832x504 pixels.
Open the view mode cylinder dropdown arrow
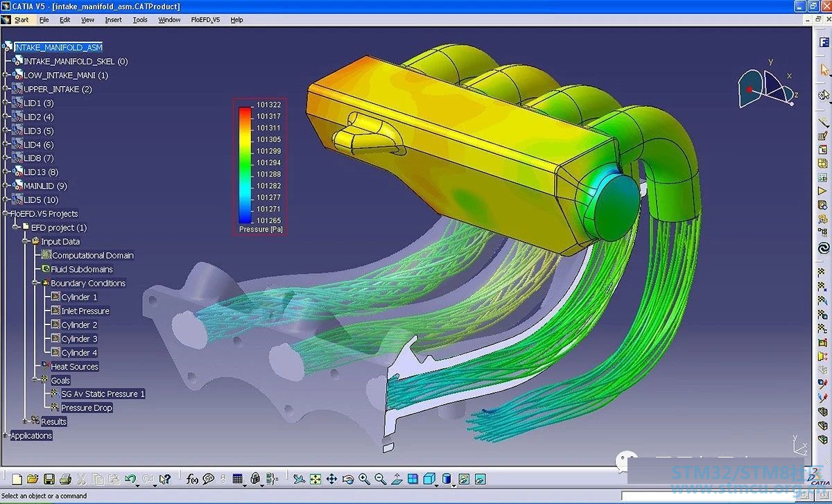[x=453, y=485]
